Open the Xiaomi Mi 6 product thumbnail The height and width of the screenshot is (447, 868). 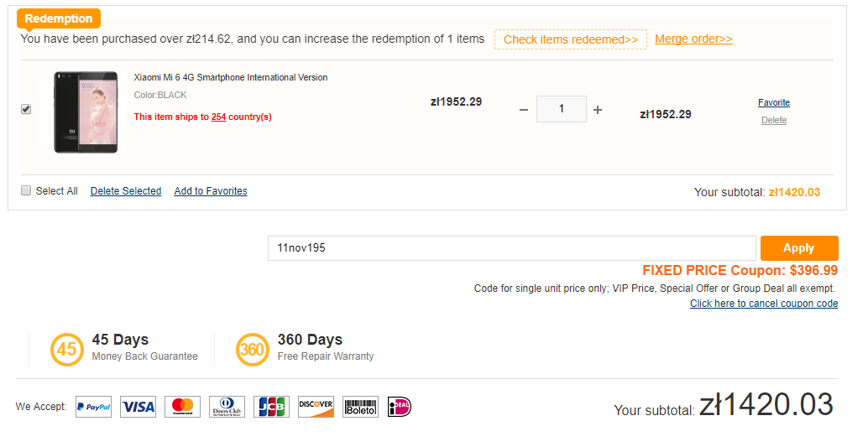(80, 112)
